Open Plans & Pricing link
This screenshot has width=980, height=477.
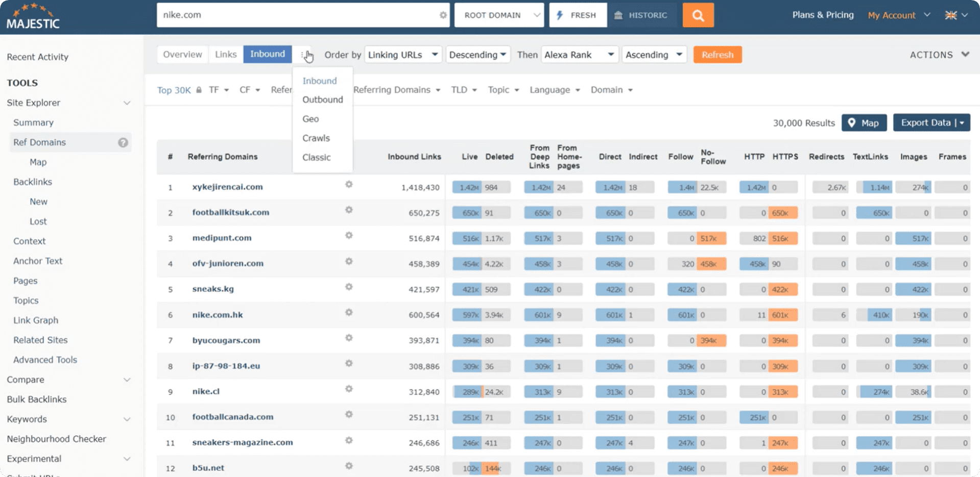pos(823,15)
